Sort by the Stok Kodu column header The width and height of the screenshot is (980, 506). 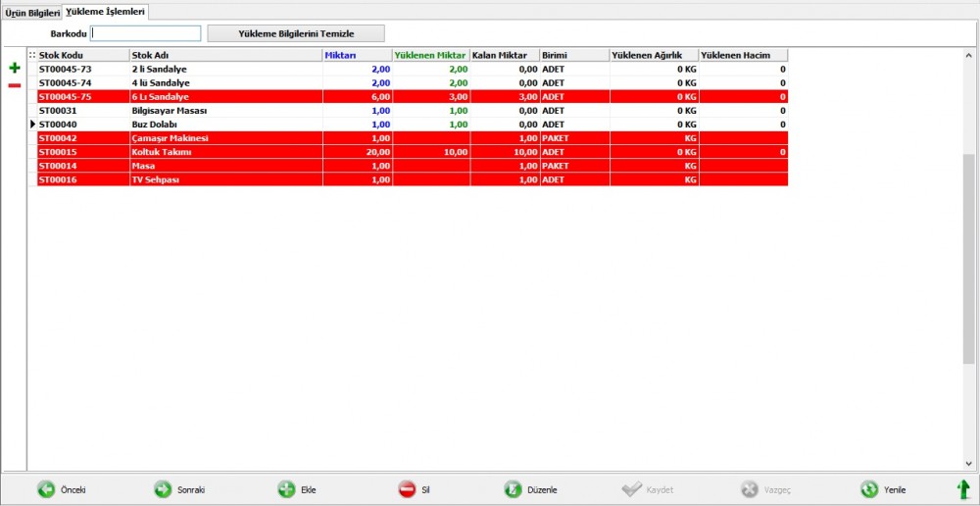83,55
